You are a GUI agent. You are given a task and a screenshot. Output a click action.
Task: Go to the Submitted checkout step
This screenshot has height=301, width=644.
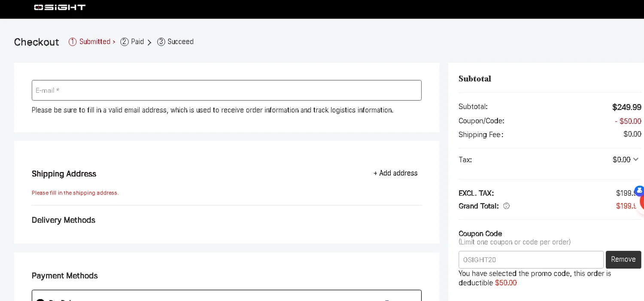tap(92, 42)
